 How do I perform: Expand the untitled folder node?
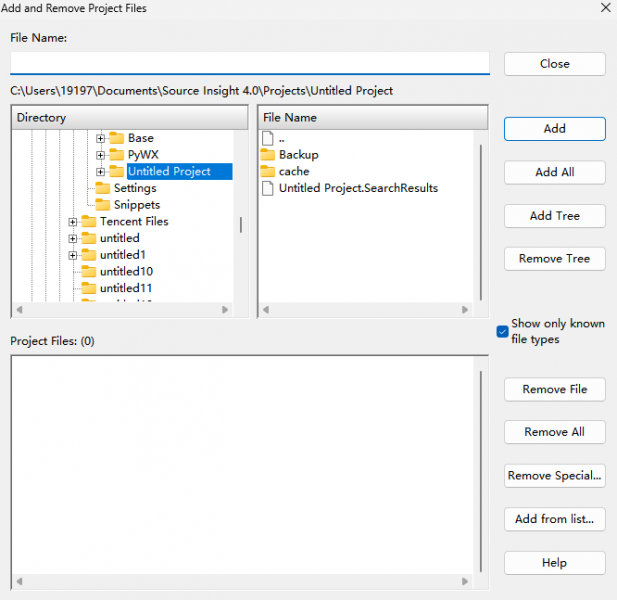pos(72,238)
